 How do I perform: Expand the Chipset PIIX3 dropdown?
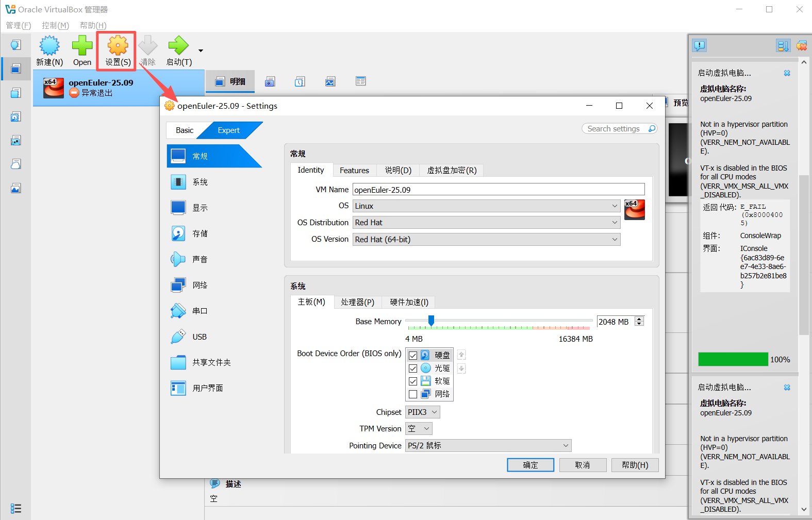422,412
